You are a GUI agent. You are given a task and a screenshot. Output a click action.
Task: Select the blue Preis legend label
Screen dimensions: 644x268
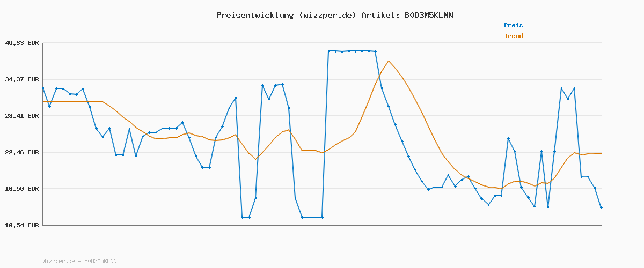tap(513, 25)
